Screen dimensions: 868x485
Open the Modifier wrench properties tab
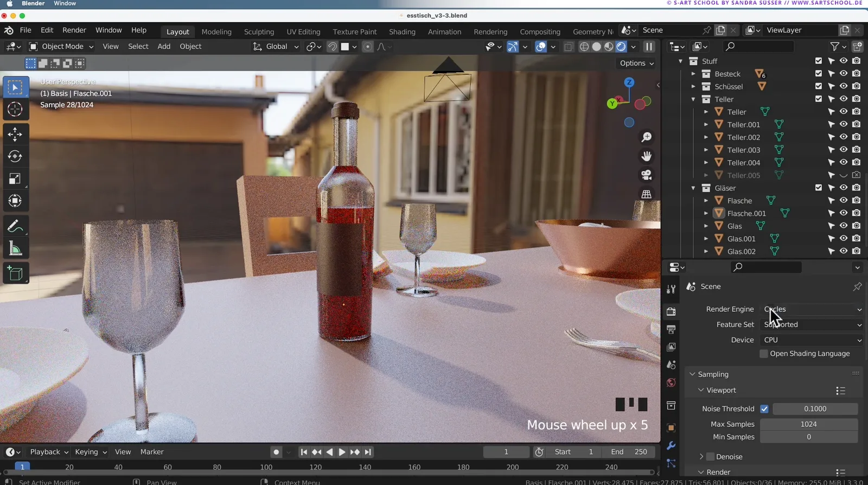671,445
